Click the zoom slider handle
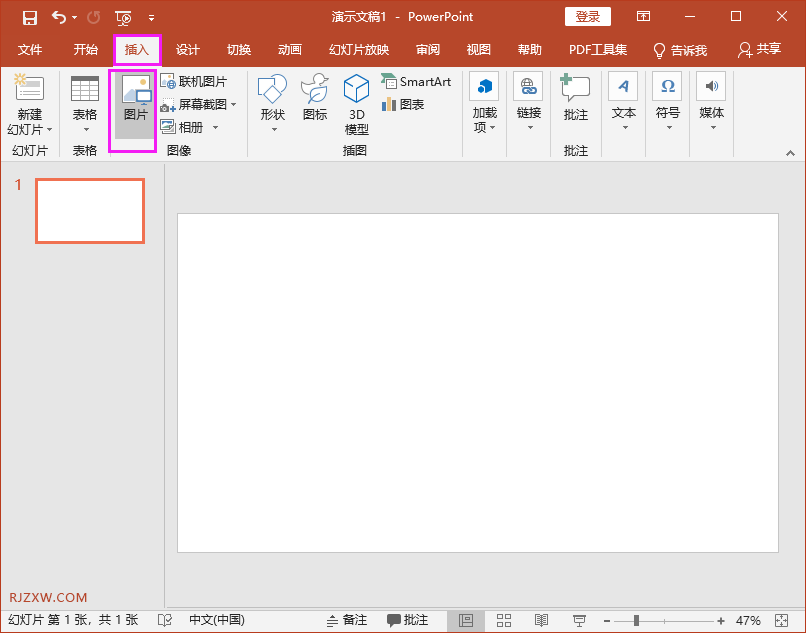 (x=636, y=621)
